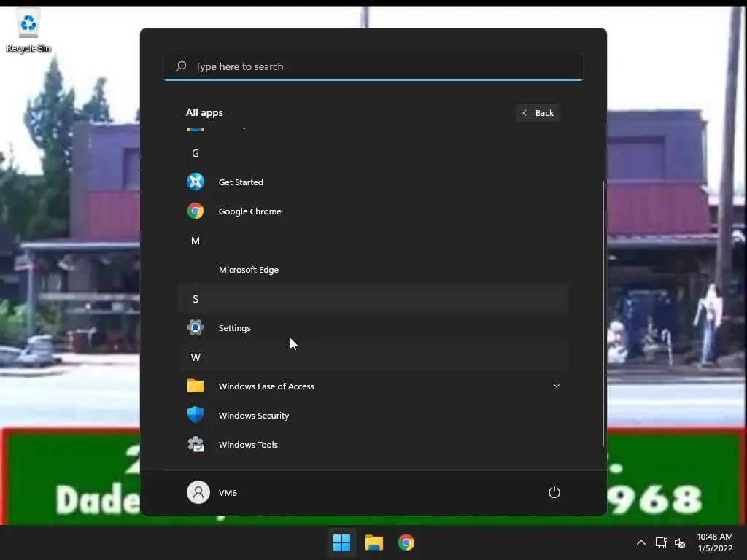This screenshot has width=747, height=560.
Task: Open the Get Started app
Action: click(373, 182)
